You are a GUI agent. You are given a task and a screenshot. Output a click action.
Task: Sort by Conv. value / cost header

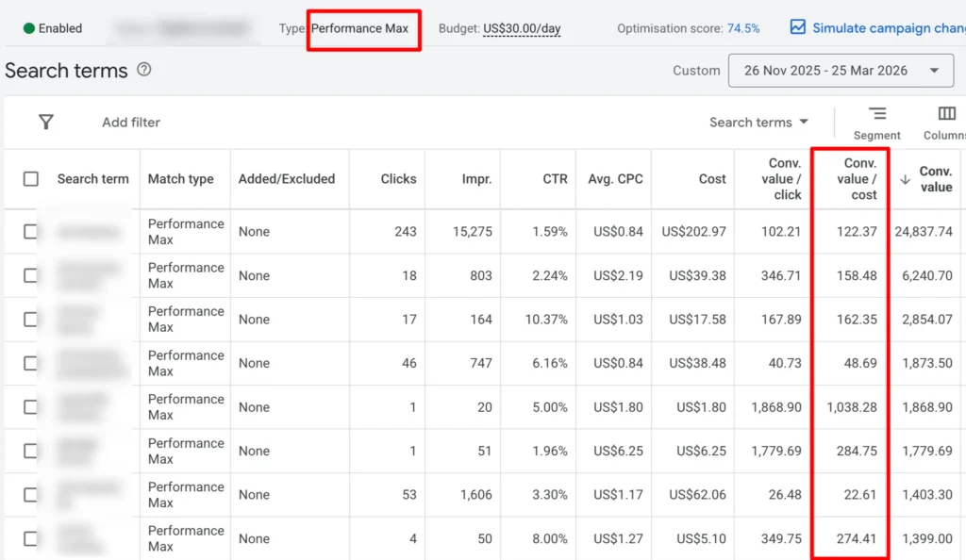(857, 179)
